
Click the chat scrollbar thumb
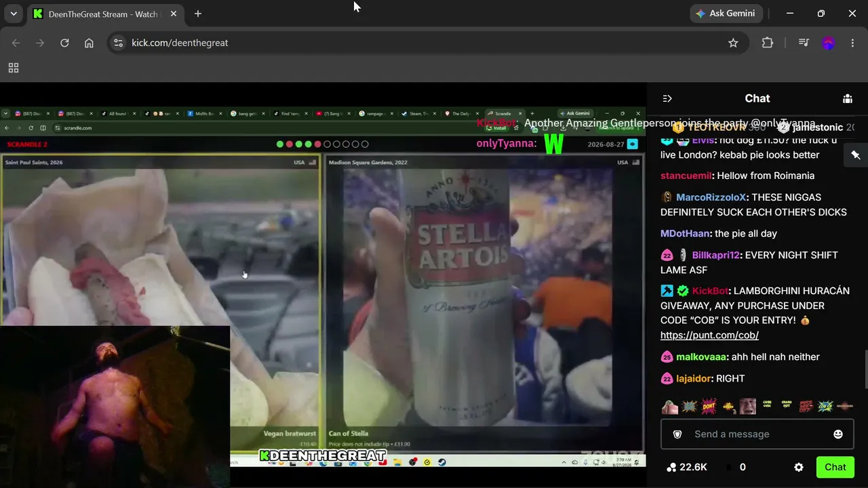866,369
